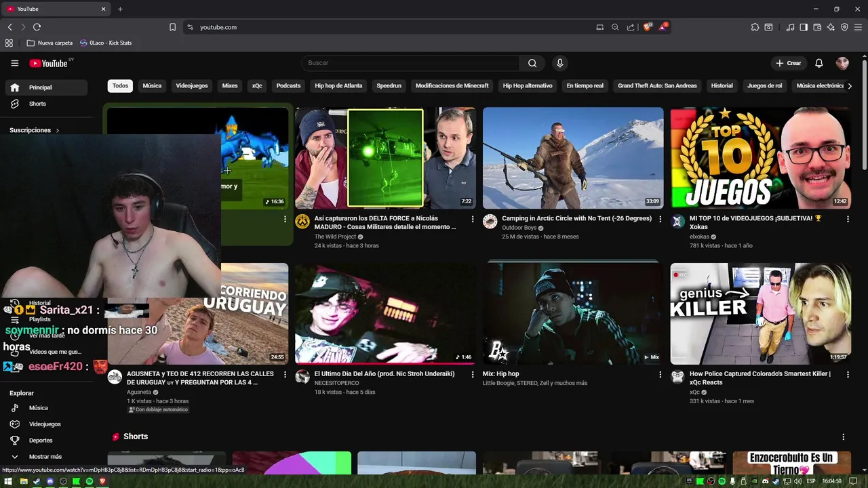Open the YouTube hamburger guide menu
Image resolution: width=868 pixels, height=488 pixels.
pos(14,63)
